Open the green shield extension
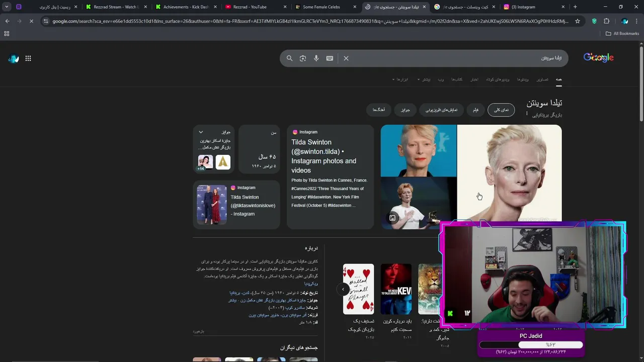 [594, 21]
